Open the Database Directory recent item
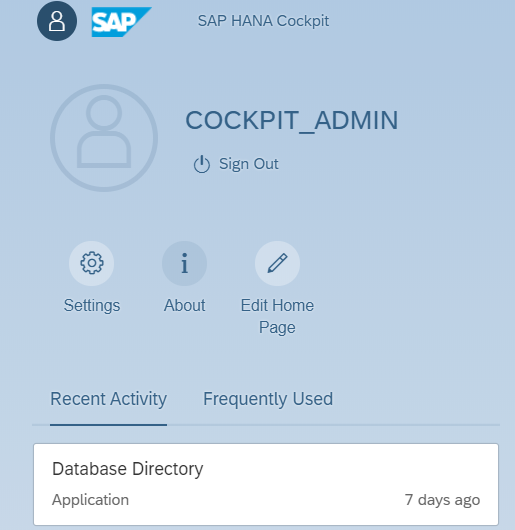This screenshot has width=515, height=530. click(266, 484)
